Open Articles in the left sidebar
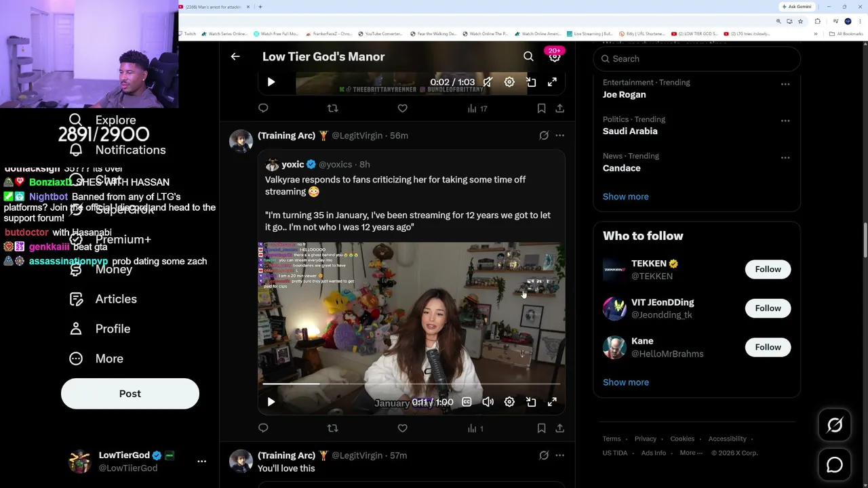868x488 pixels. click(x=103, y=299)
